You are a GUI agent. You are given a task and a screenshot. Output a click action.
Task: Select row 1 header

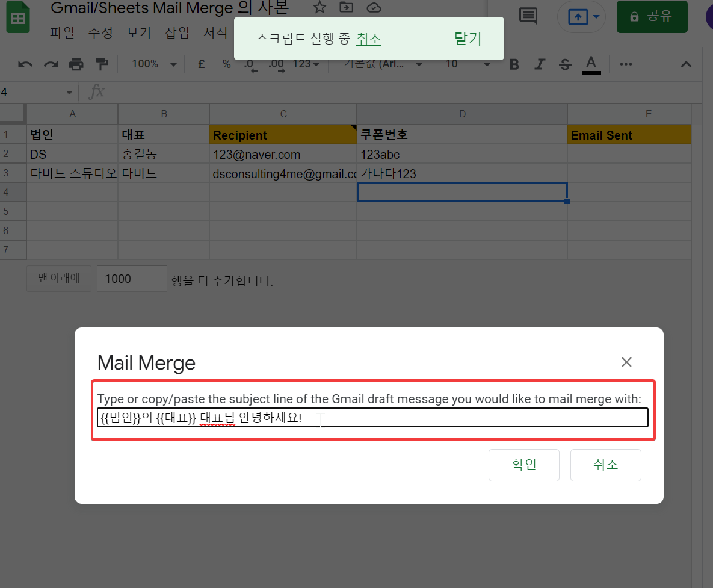coord(13,135)
